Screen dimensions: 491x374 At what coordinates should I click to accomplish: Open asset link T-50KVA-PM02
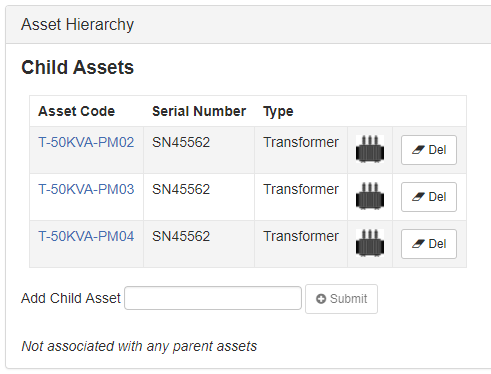point(86,142)
